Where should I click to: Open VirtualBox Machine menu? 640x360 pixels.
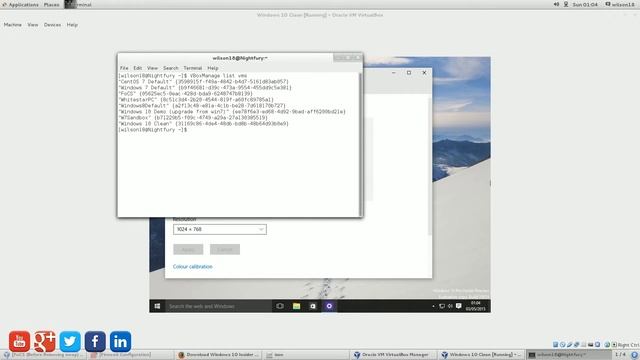pyautogui.click(x=13, y=25)
